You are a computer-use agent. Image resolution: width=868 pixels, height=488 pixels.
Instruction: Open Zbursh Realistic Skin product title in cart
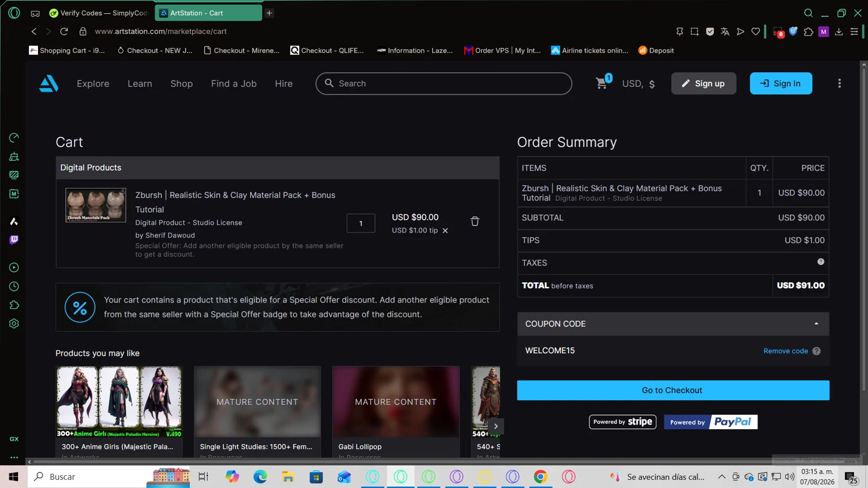click(236, 202)
